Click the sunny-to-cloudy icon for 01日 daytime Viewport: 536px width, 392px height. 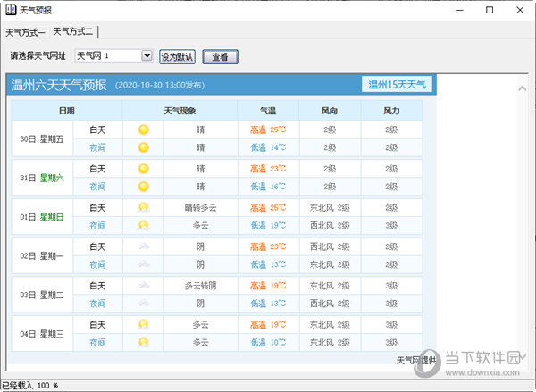[143, 207]
